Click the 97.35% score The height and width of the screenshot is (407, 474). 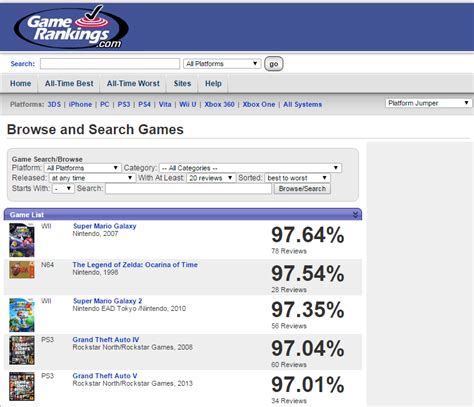tap(308, 310)
